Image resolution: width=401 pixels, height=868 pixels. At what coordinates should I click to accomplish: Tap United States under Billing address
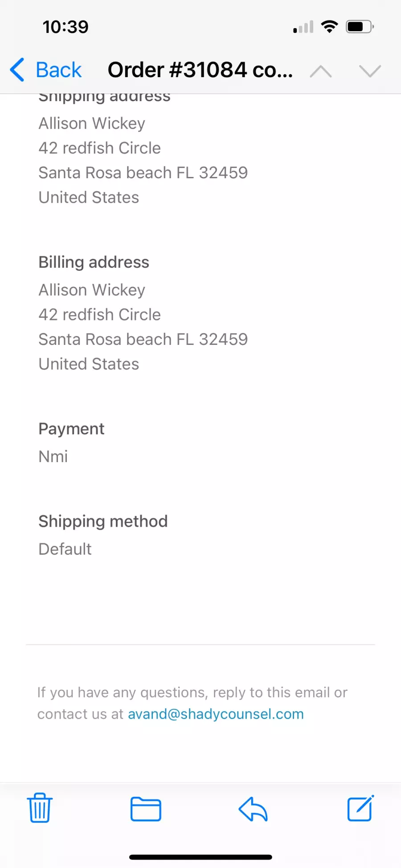coord(89,364)
